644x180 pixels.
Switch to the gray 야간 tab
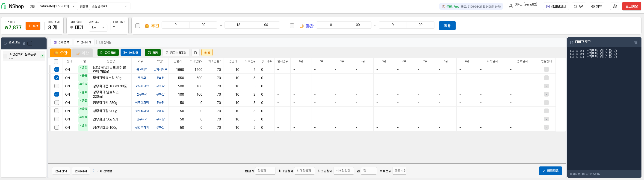pyautogui.click(x=82, y=53)
